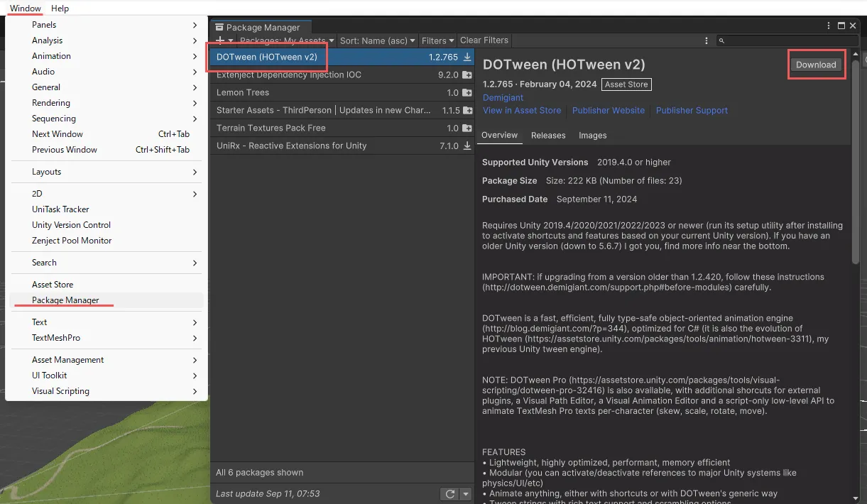This screenshot has height=504, width=867.
Task: Open the Help menu
Action: click(60, 9)
